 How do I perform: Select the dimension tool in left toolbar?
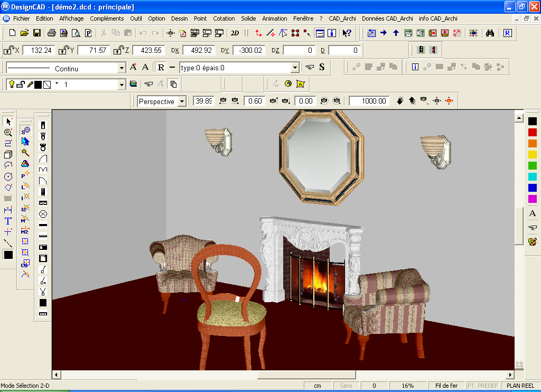(8, 210)
